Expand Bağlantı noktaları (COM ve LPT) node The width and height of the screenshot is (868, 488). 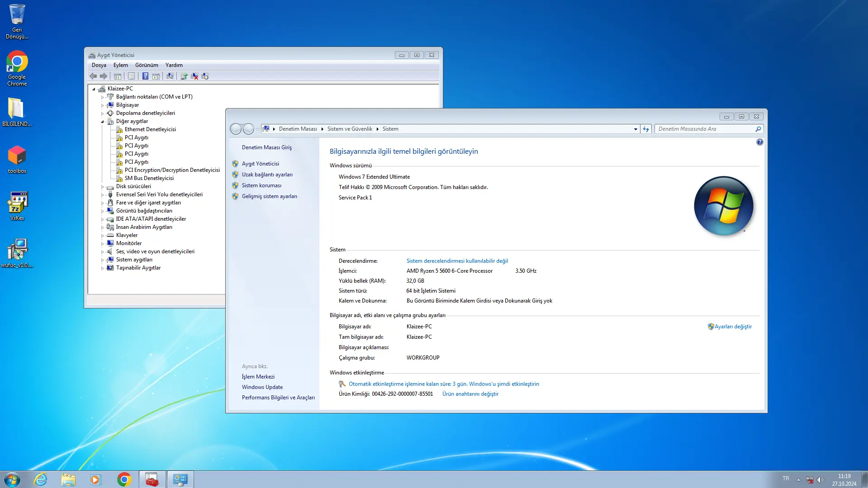point(102,97)
